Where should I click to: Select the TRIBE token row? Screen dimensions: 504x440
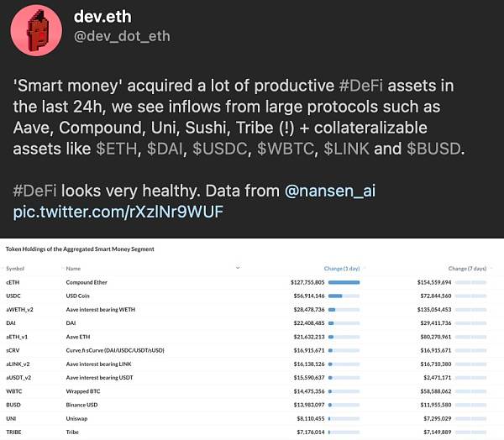[247, 432]
